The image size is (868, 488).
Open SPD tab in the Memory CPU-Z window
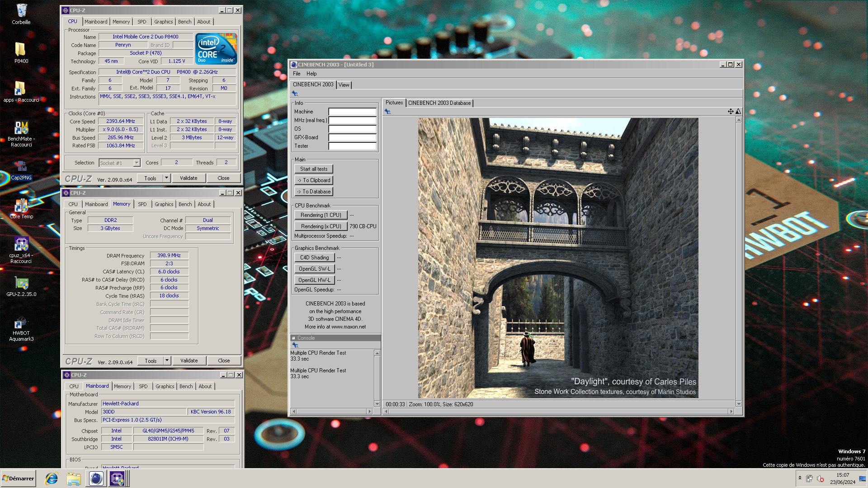click(x=142, y=204)
